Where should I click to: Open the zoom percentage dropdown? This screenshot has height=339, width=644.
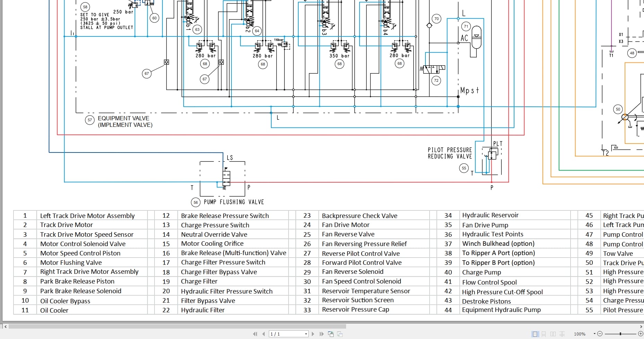(594, 333)
